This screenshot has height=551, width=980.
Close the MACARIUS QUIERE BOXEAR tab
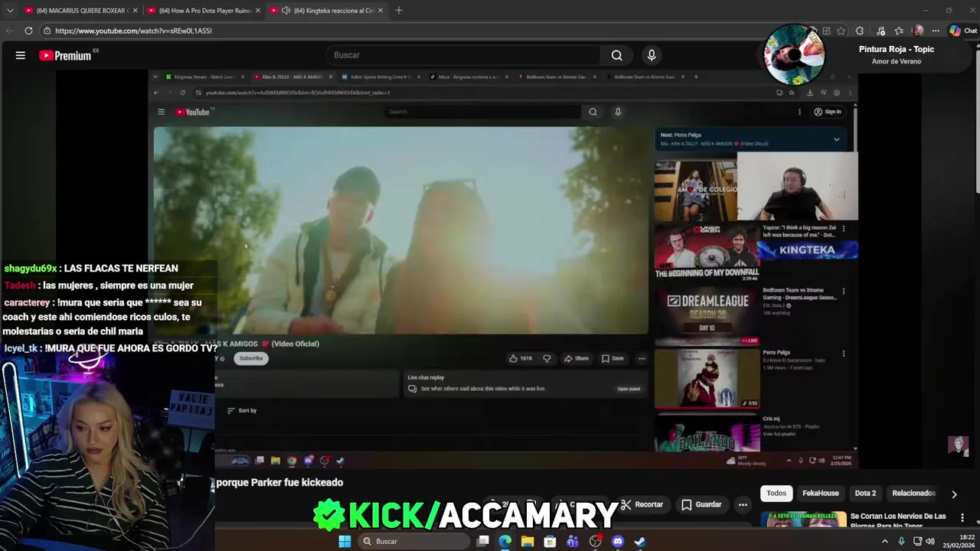click(135, 11)
